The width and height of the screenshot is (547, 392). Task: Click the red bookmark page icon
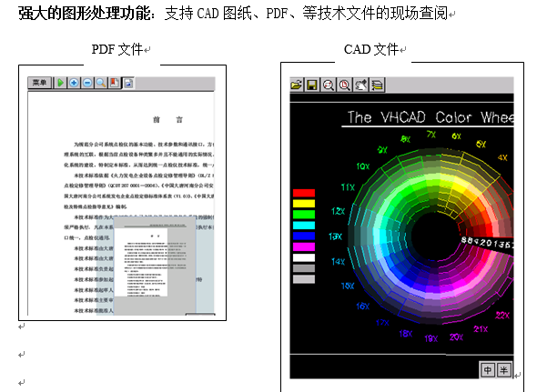[x=114, y=83]
